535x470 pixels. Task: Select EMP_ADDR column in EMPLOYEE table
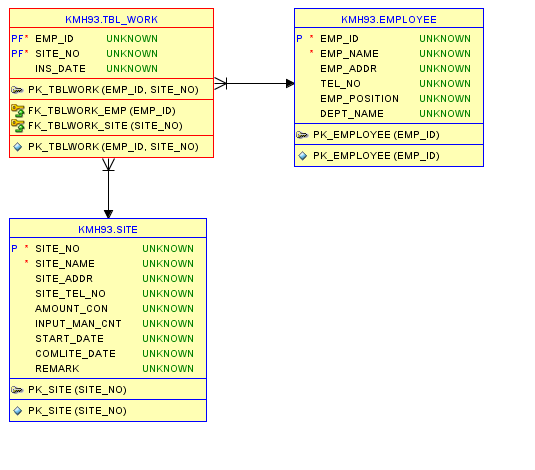(x=348, y=69)
